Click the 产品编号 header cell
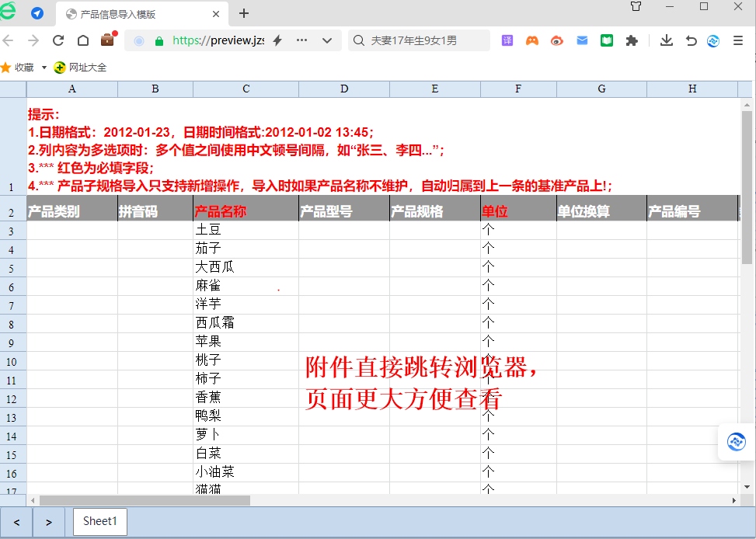 (x=692, y=208)
